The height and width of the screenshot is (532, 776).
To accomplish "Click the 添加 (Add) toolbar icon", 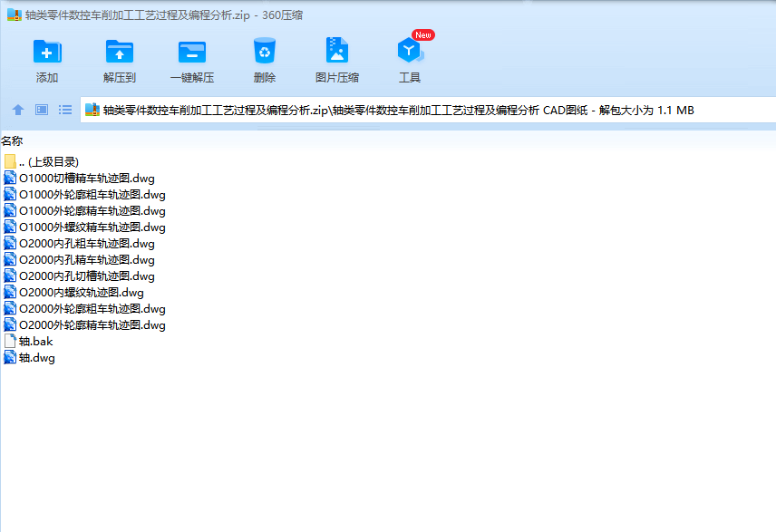I will [47, 52].
